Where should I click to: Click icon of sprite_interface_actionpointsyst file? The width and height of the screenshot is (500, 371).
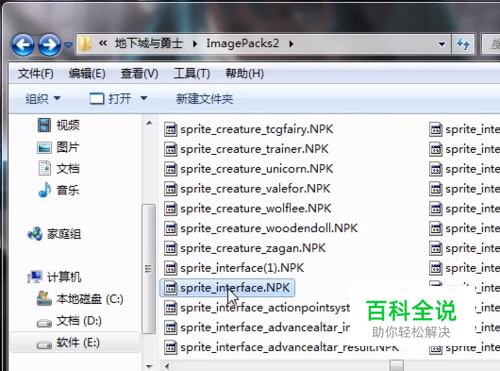click(x=171, y=308)
